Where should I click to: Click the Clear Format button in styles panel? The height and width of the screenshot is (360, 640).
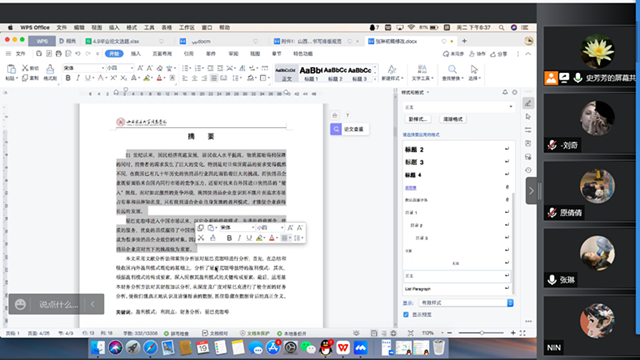click(453, 119)
